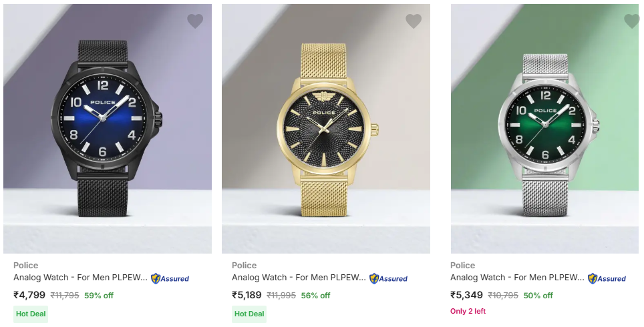Click the ₹4,799 price
644x327 pixels.
tap(29, 295)
